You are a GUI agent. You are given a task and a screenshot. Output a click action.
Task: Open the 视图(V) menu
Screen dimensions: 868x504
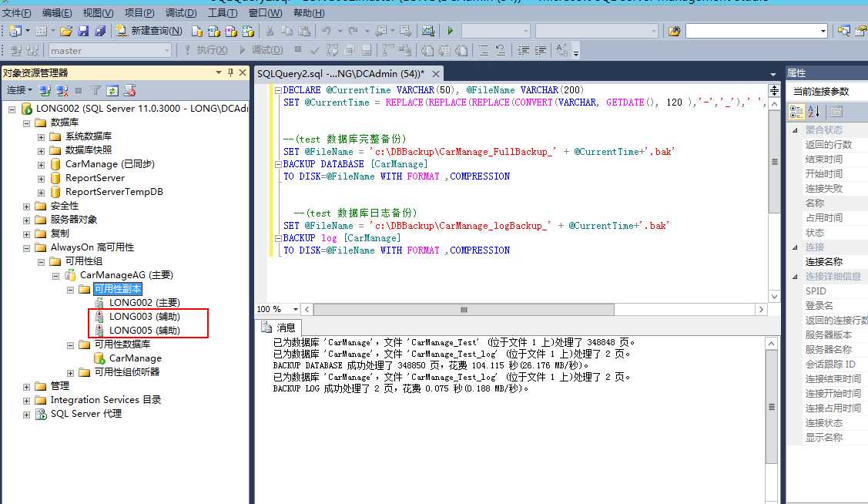pos(98,13)
